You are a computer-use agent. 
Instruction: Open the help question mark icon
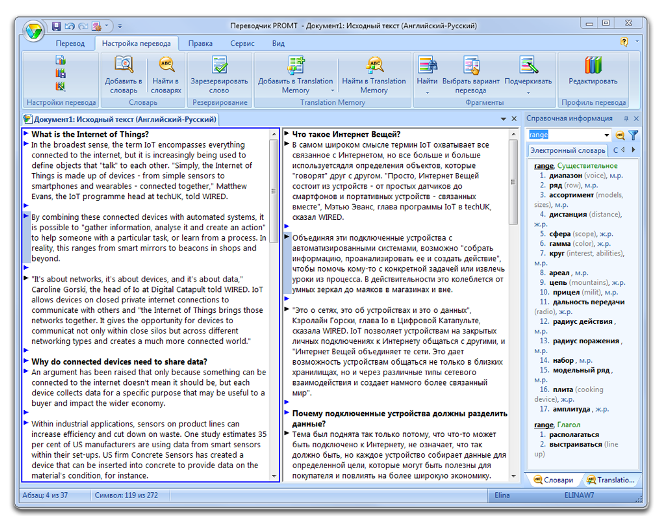pos(624,42)
